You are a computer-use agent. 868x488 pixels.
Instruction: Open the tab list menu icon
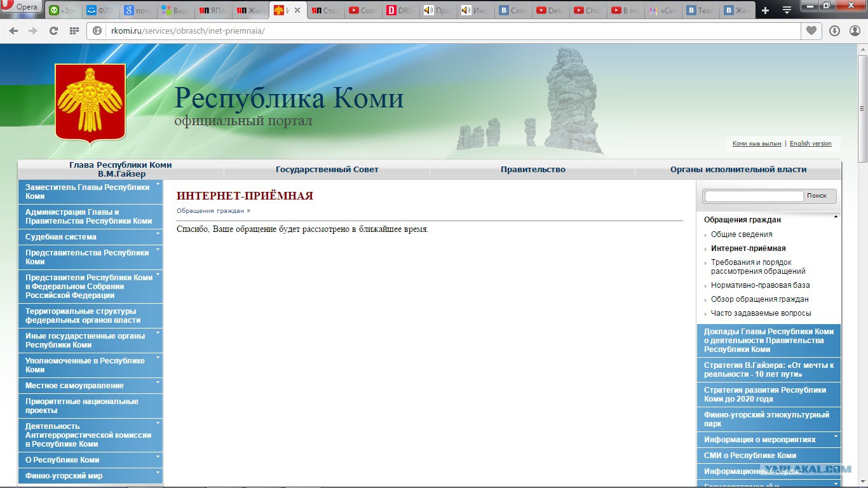[787, 10]
